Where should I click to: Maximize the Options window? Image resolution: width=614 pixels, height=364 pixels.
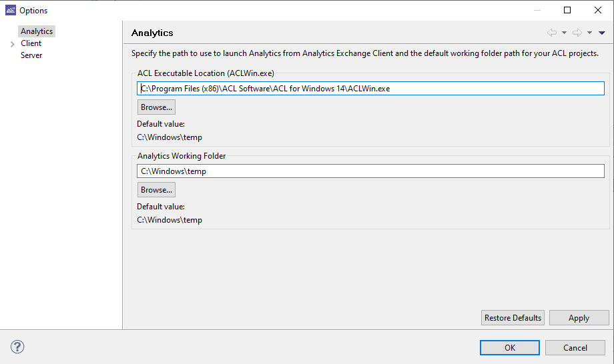click(x=567, y=10)
